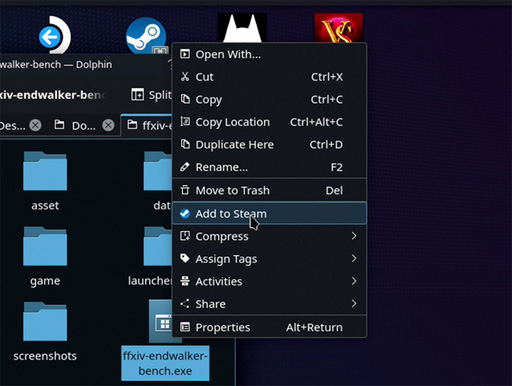
Task: Expand the Activities submenu
Action: click(269, 281)
